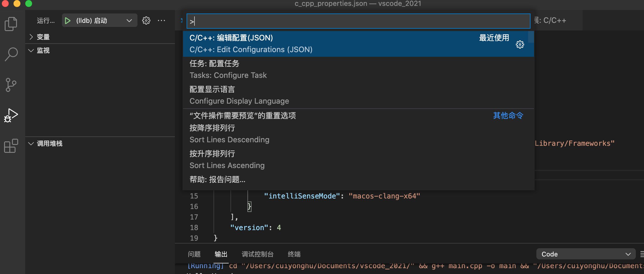Open the Source Control view icon
The height and width of the screenshot is (274, 644).
pyautogui.click(x=11, y=85)
